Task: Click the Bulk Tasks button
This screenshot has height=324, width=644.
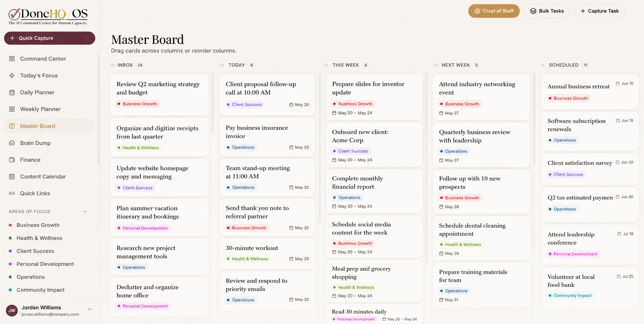Action: click(x=547, y=11)
